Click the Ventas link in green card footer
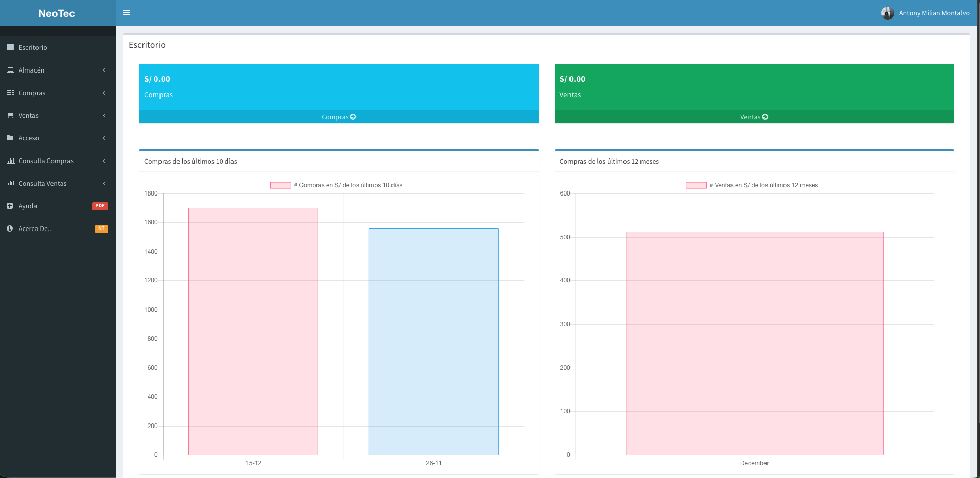This screenshot has height=478, width=980. coord(754,117)
